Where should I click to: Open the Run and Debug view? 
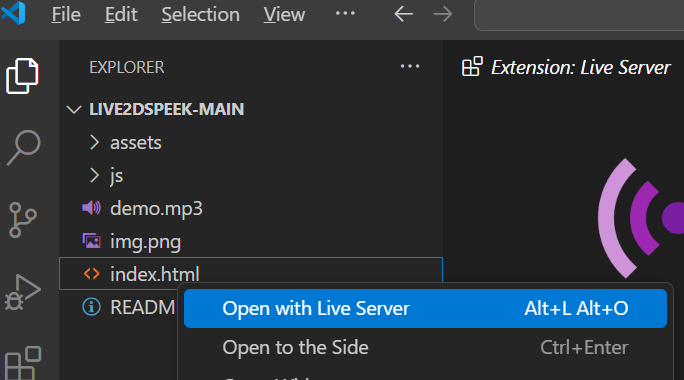click(x=23, y=292)
